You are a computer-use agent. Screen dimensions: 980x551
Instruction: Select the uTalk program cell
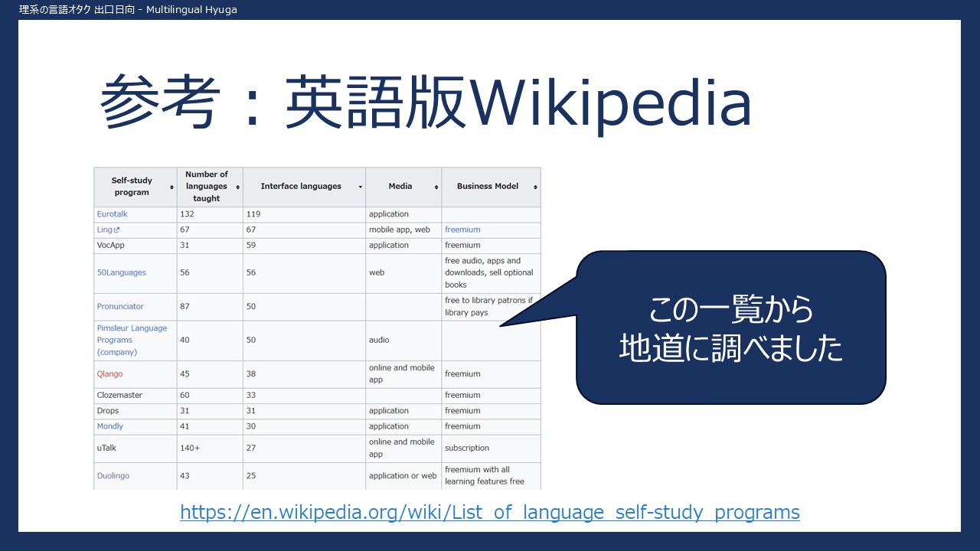click(x=135, y=448)
